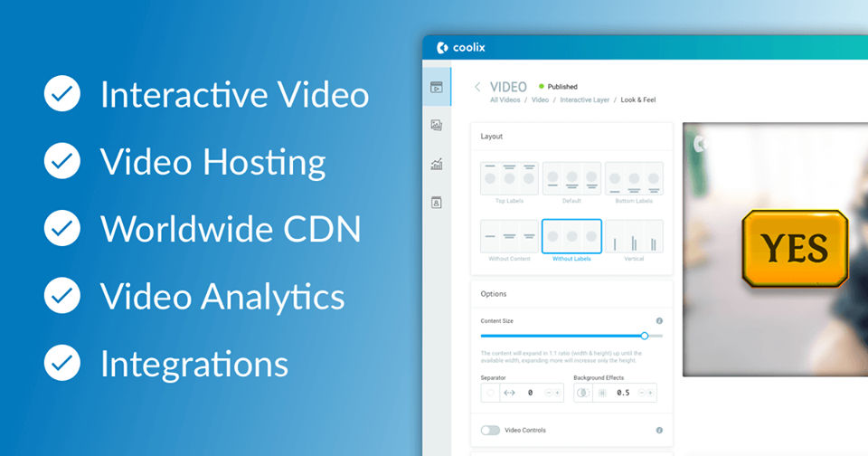Click the Video breadcrumb link
The height and width of the screenshot is (456, 868).
(540, 100)
